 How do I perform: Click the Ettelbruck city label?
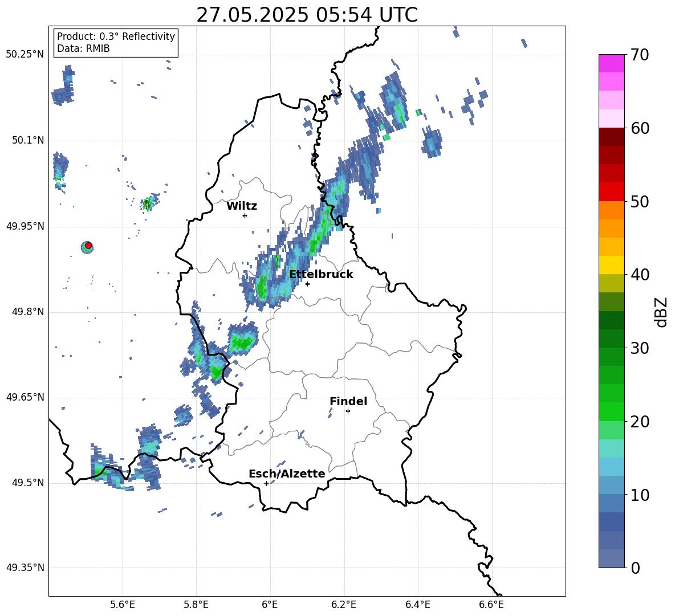[321, 275]
